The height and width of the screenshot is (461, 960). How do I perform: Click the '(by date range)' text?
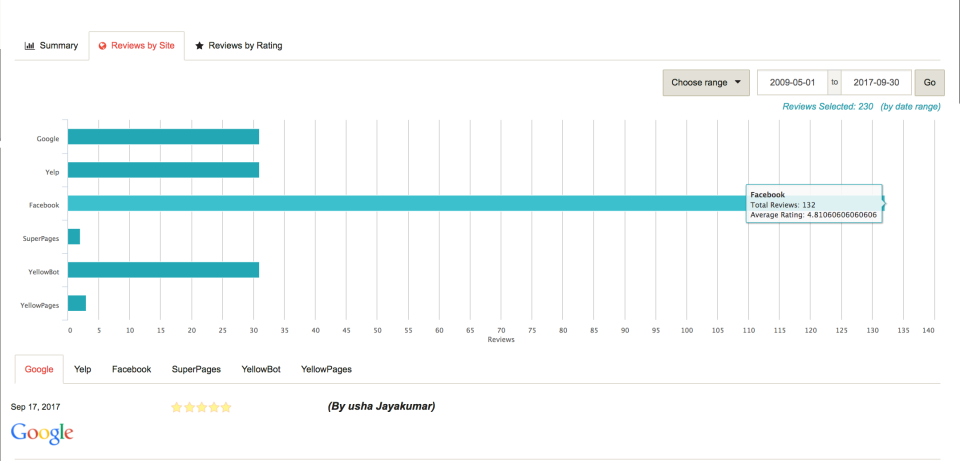[x=910, y=107]
